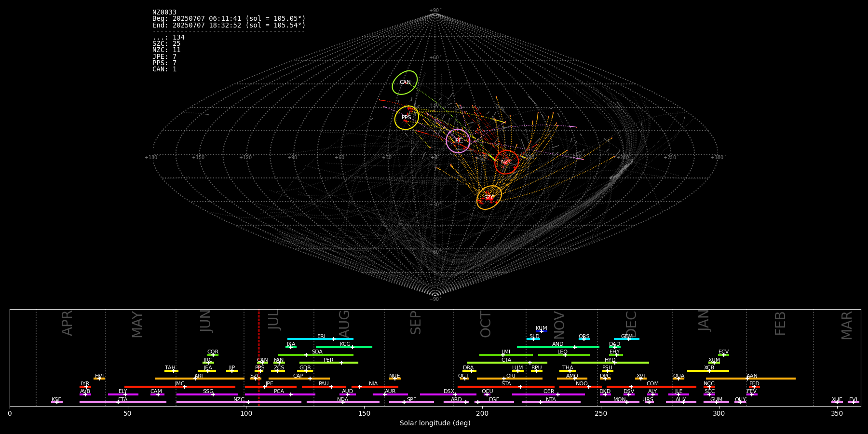This screenshot has height=434, width=868.
Task: Select the SPE shower bar
Action: (x=411, y=402)
